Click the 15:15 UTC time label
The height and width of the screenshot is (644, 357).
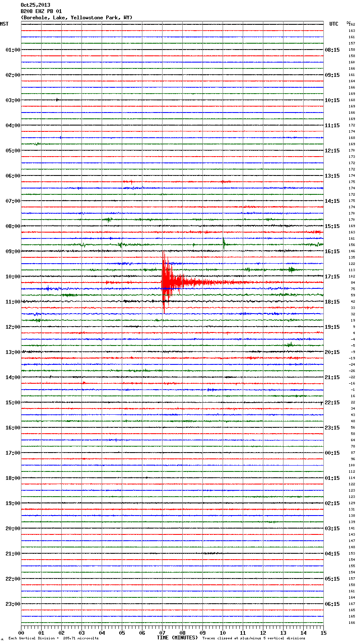pos(332,226)
